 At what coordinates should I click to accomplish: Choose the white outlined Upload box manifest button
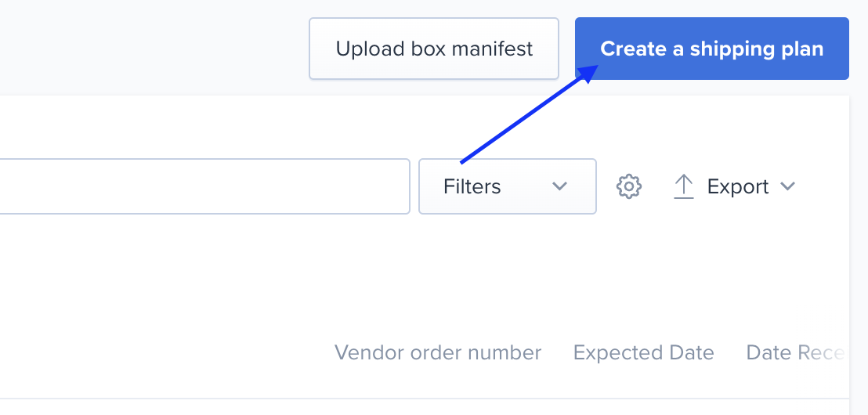pos(434,49)
